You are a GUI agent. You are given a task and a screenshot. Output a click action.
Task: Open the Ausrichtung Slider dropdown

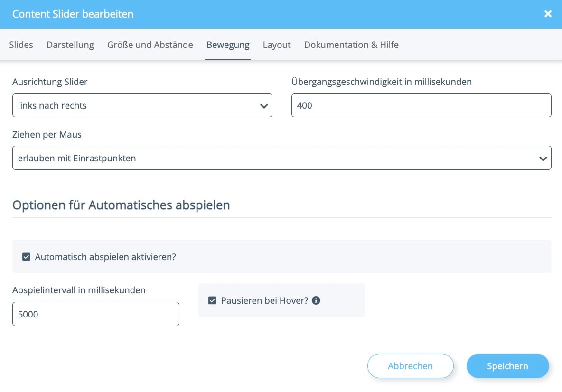(x=142, y=105)
